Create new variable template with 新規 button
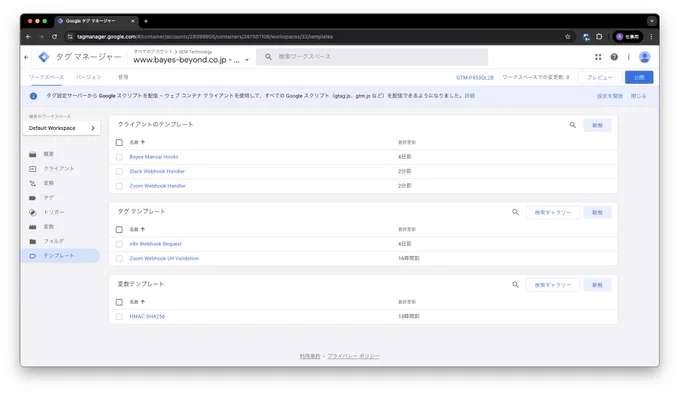 [598, 285]
